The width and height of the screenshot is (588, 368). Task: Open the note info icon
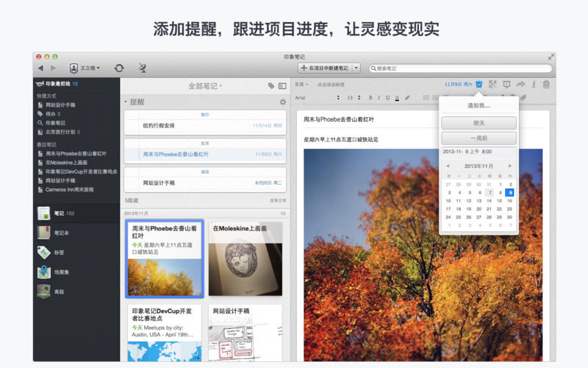[x=534, y=84]
